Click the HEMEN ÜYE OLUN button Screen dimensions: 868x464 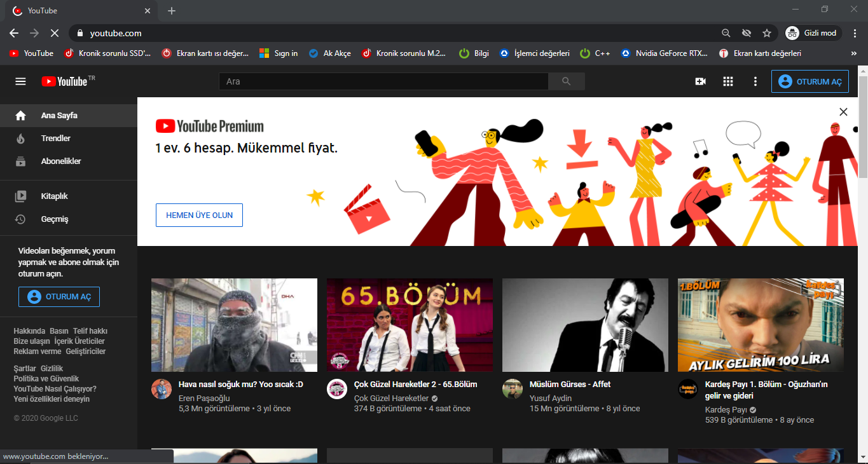tap(199, 215)
